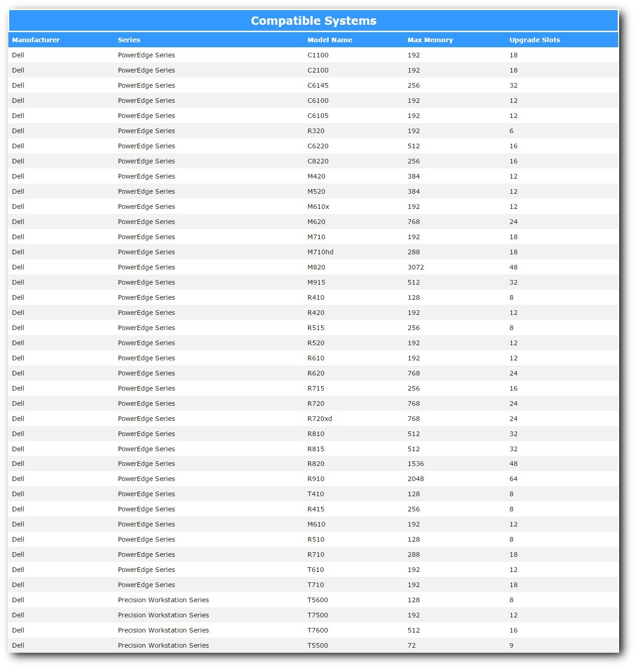
Task: Click max memory 384 in M420 row
Action: [x=414, y=176]
